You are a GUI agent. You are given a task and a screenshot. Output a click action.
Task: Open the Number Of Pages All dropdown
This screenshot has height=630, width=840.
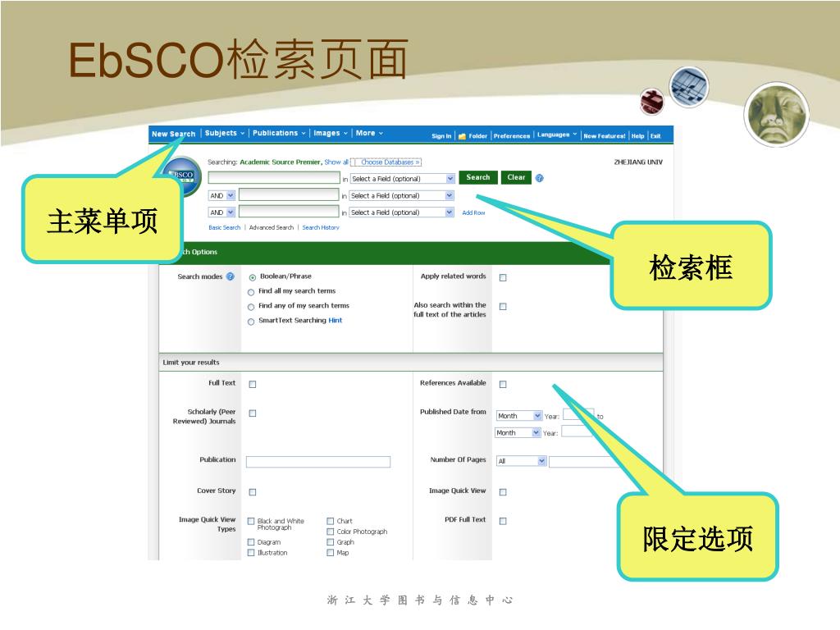pyautogui.click(x=521, y=461)
